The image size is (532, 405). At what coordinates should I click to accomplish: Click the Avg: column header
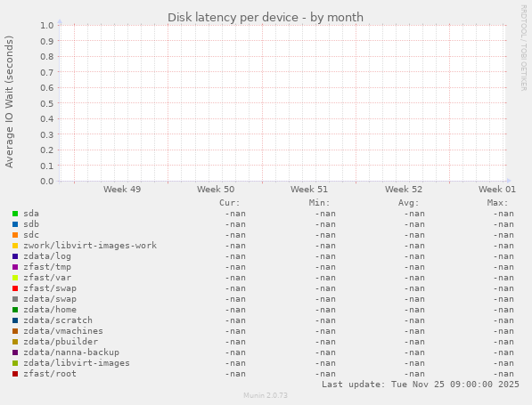pyautogui.click(x=408, y=203)
